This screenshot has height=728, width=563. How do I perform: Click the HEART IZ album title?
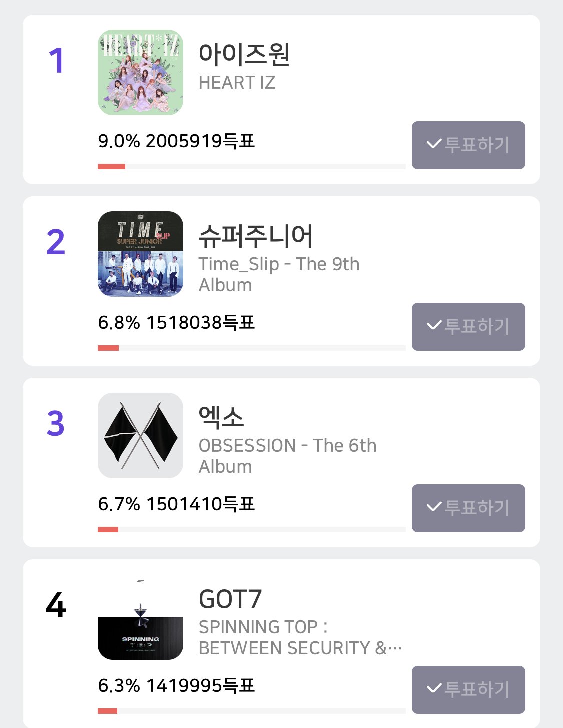[237, 83]
